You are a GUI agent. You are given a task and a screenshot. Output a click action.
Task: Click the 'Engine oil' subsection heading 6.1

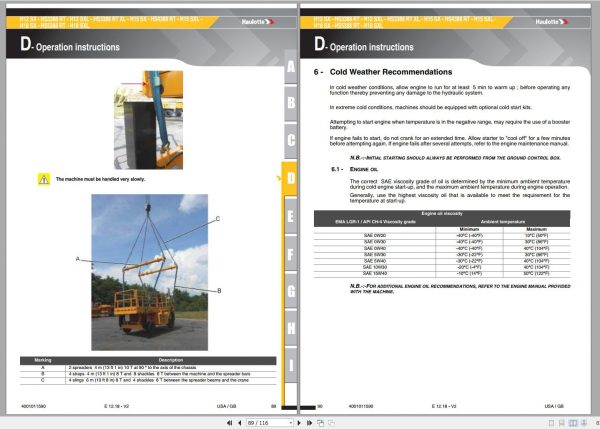point(364,169)
